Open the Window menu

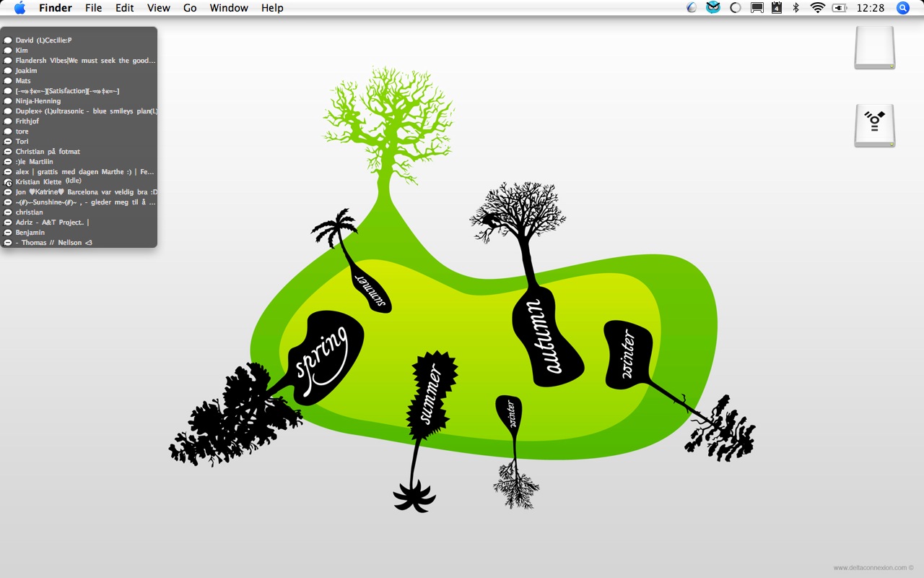(x=229, y=8)
